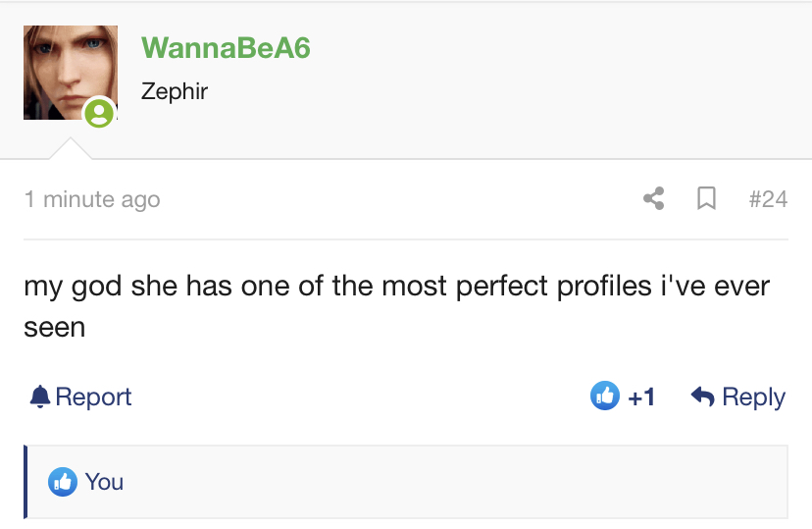This screenshot has height=529, width=812.
Task: Toggle the blue thumbs-up like button
Action: coord(605,396)
